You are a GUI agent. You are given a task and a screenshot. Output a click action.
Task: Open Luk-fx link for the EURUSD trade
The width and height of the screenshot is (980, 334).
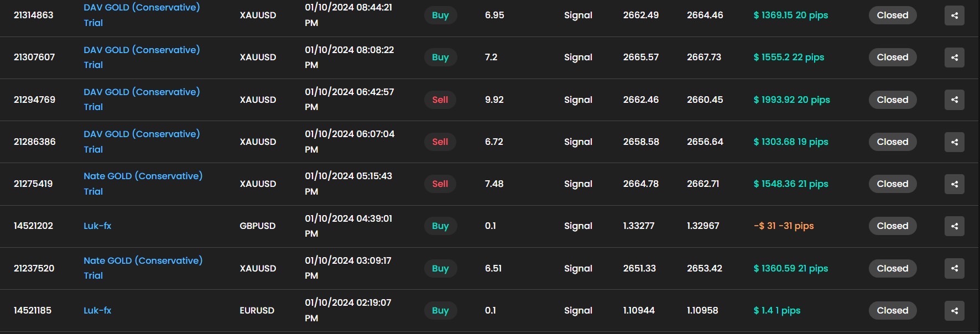tap(97, 311)
